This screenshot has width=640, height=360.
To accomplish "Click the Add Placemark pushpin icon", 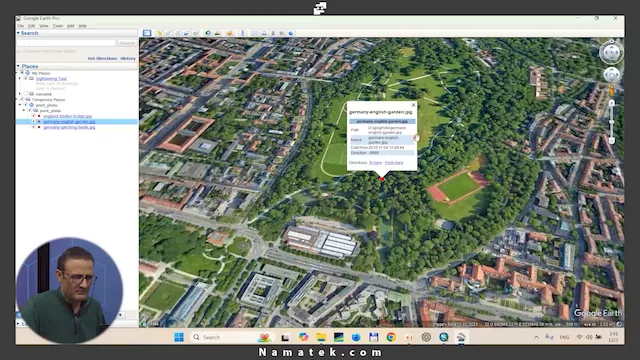I will 160,33.
